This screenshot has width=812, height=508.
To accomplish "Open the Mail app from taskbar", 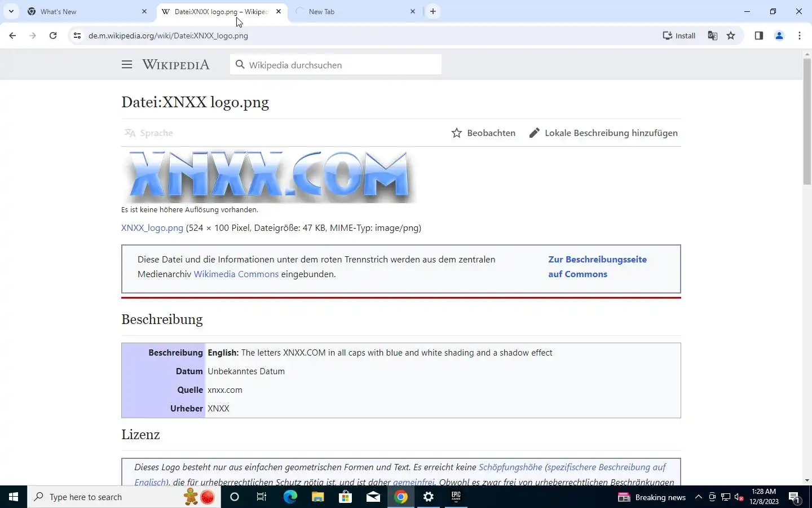I will pos(373,497).
